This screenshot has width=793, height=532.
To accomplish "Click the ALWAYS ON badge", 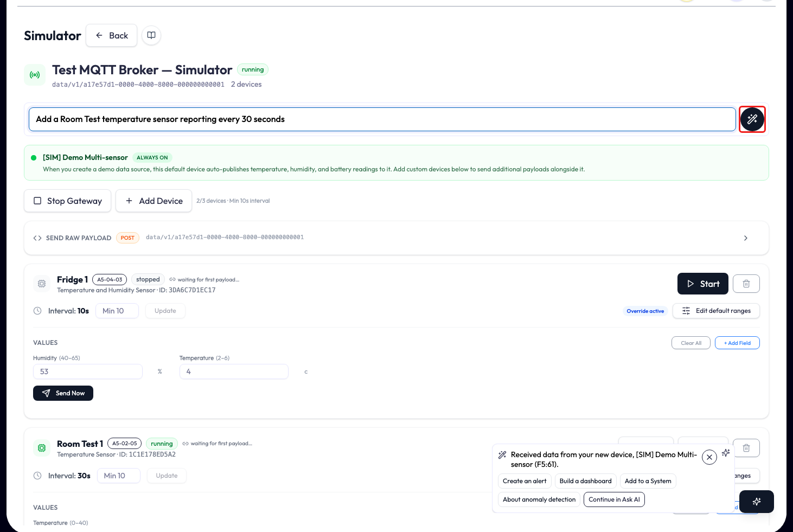I will point(152,158).
